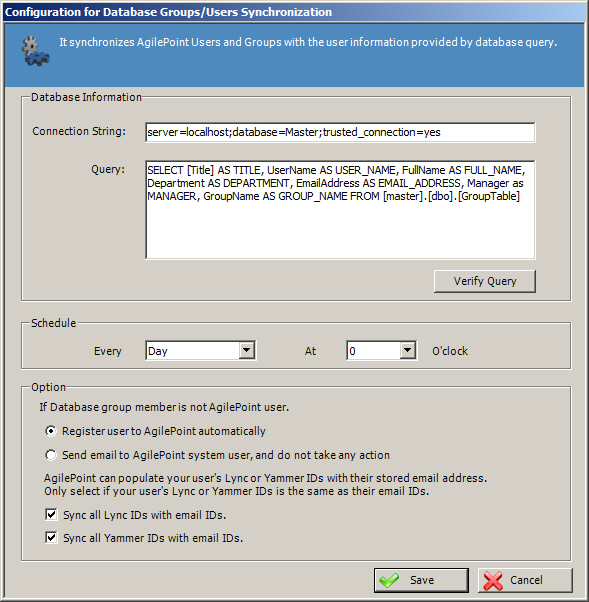Uncheck Sync all Lync IDs with email IDs

pos(51,514)
